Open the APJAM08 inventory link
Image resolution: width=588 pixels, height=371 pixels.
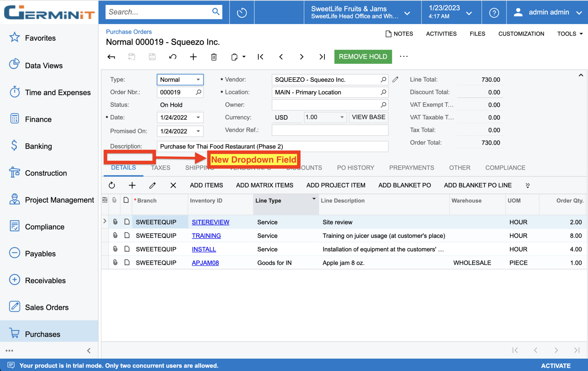coord(205,262)
